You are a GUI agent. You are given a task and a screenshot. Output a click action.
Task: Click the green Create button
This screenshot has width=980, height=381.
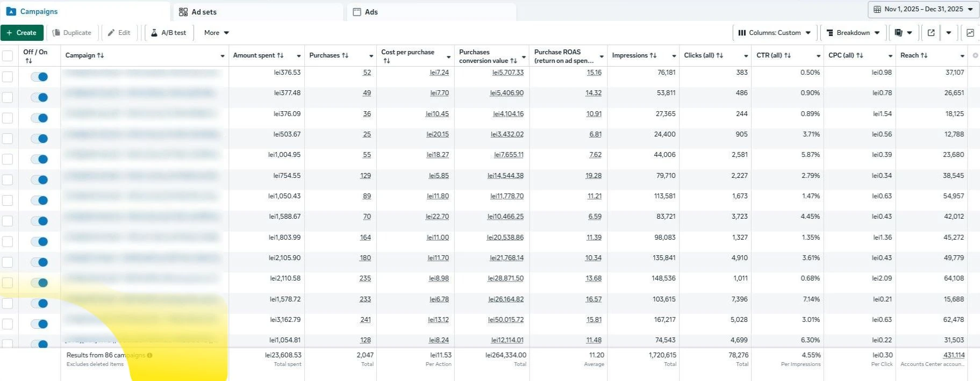point(22,33)
